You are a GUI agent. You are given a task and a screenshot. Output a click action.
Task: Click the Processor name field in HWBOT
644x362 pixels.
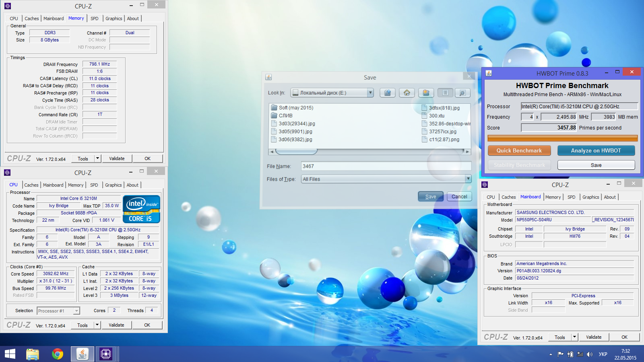point(579,106)
